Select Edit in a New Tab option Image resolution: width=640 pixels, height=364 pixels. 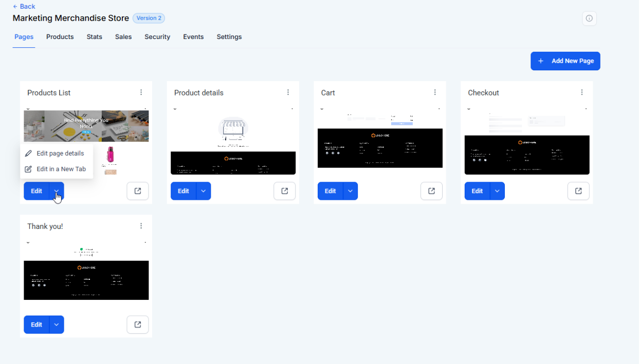pyautogui.click(x=61, y=169)
